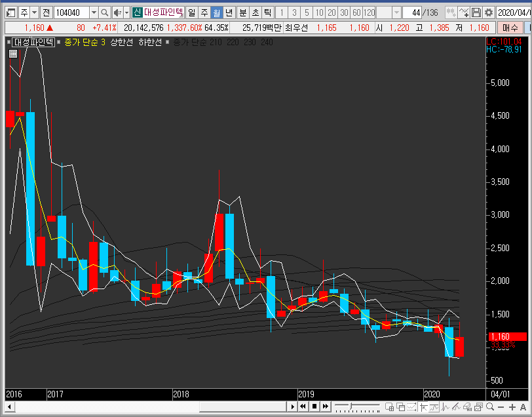Click the 매수 buy button
532x417 pixels.
(510, 28)
